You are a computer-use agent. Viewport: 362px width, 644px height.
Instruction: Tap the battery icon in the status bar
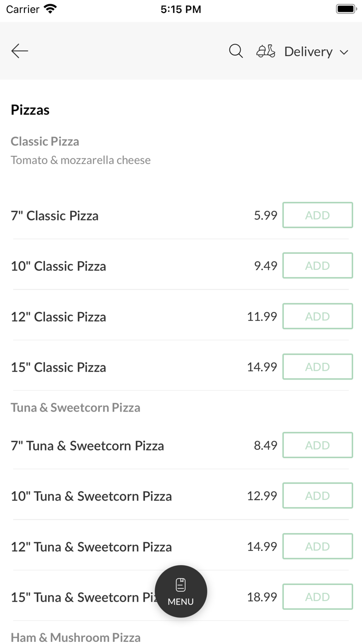(345, 8)
